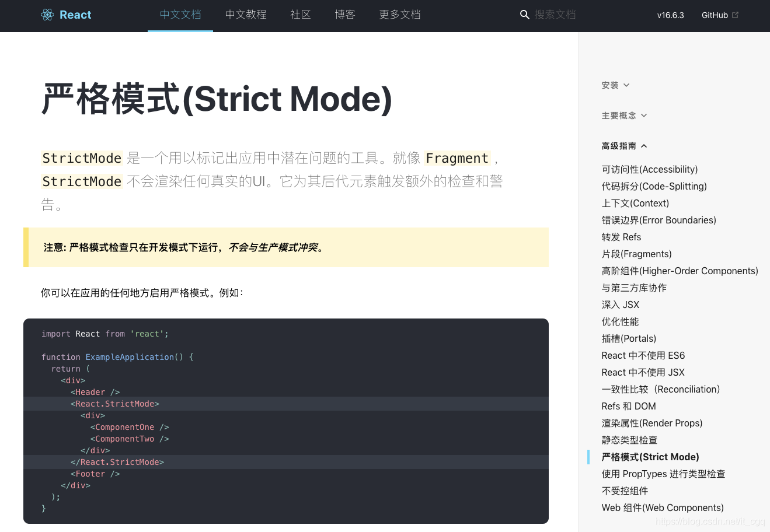Focus the 搜索文档 search field
The height and width of the screenshot is (532, 770).
[555, 15]
